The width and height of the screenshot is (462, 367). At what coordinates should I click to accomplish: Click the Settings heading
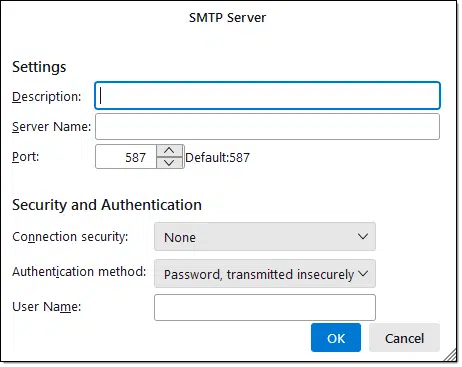point(39,67)
